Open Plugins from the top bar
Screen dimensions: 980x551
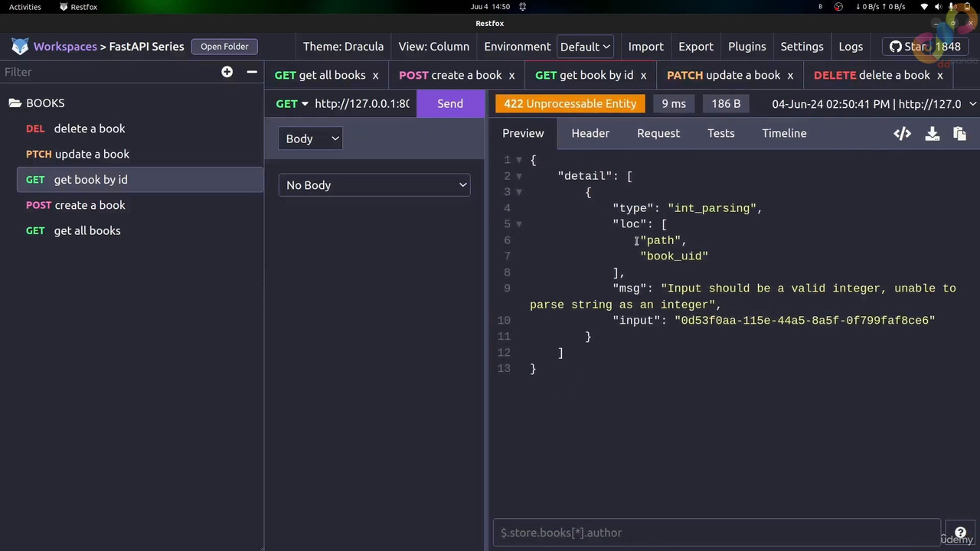(746, 47)
